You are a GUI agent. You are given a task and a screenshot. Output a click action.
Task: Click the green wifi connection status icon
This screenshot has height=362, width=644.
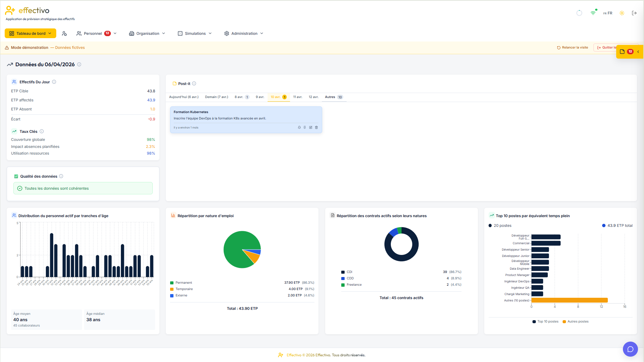point(593,13)
